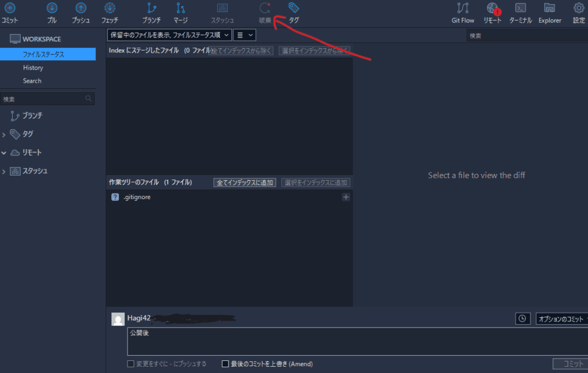This screenshot has height=373, width=588.
Task: Click the マージ (Merge) toolbar icon
Action: [x=181, y=9]
